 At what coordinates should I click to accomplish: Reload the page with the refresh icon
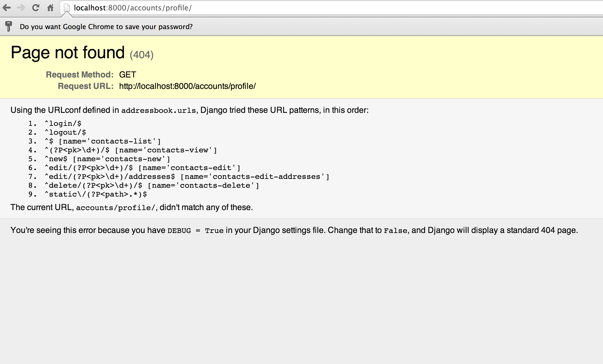36,8
